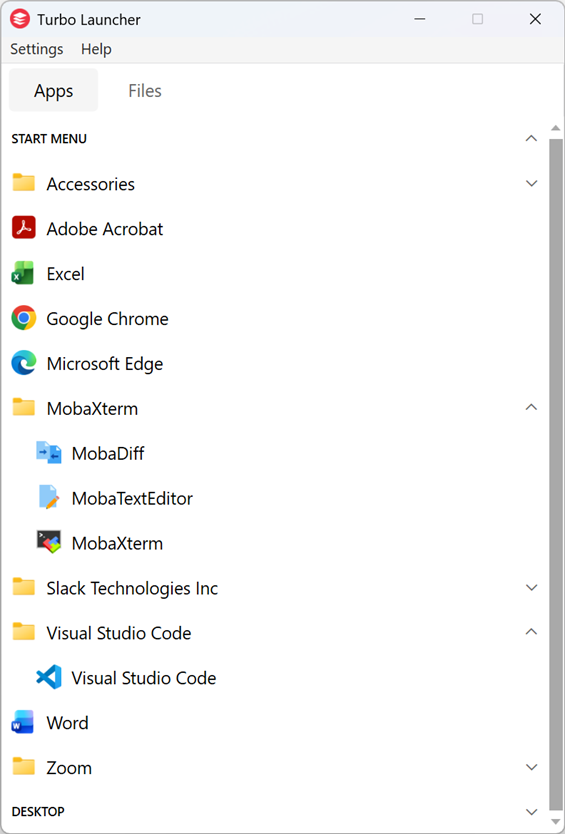Viewport: 565px width, 834px height.
Task: Click the MobaDiff icon
Action: [x=48, y=453]
